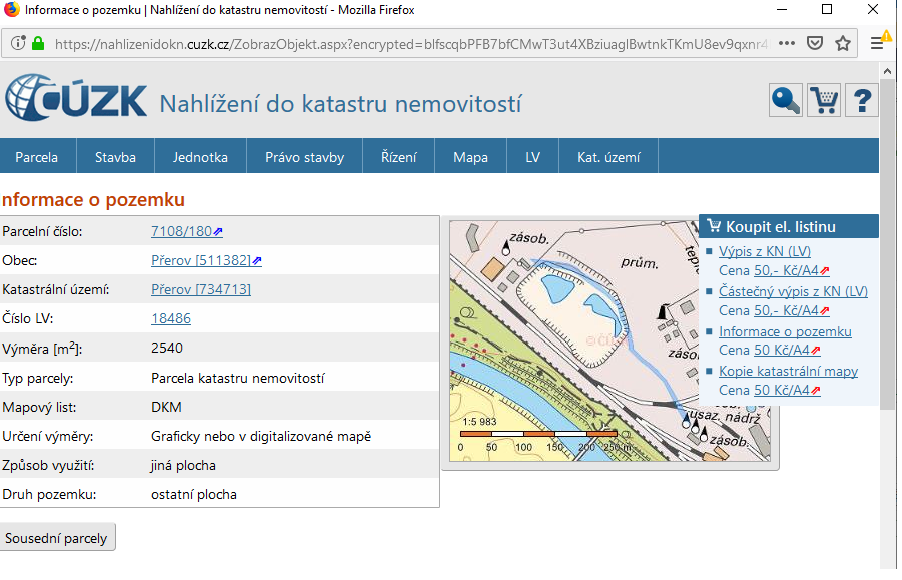Click the ČÚZK logo

pyautogui.click(x=77, y=100)
